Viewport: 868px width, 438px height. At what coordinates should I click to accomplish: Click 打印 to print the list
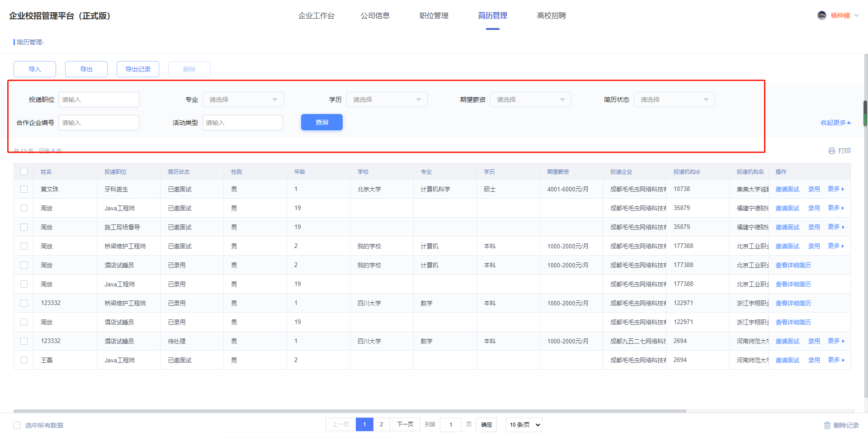(x=844, y=151)
